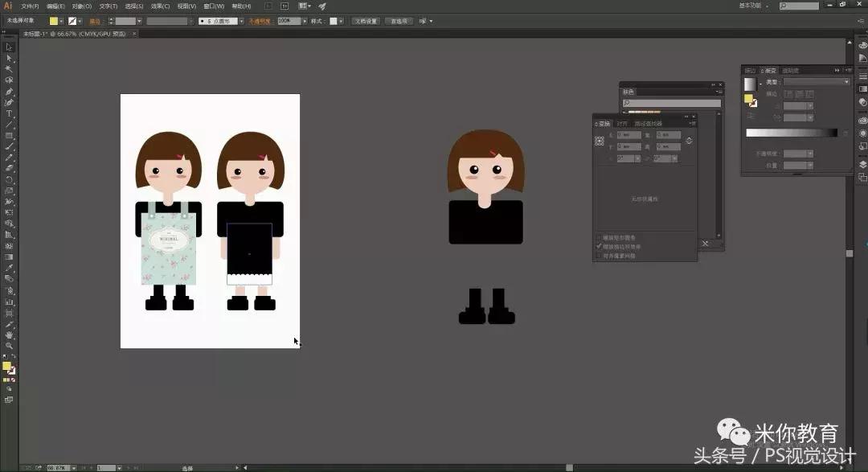Open the 文件(F) menu
Screen dimensions: 868x472
click(30, 6)
